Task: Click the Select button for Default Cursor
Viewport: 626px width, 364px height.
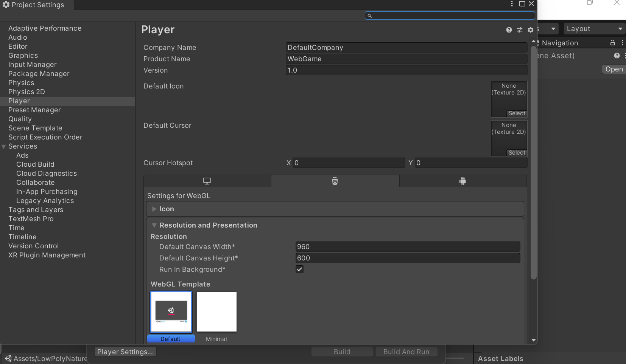Action: coord(517,153)
